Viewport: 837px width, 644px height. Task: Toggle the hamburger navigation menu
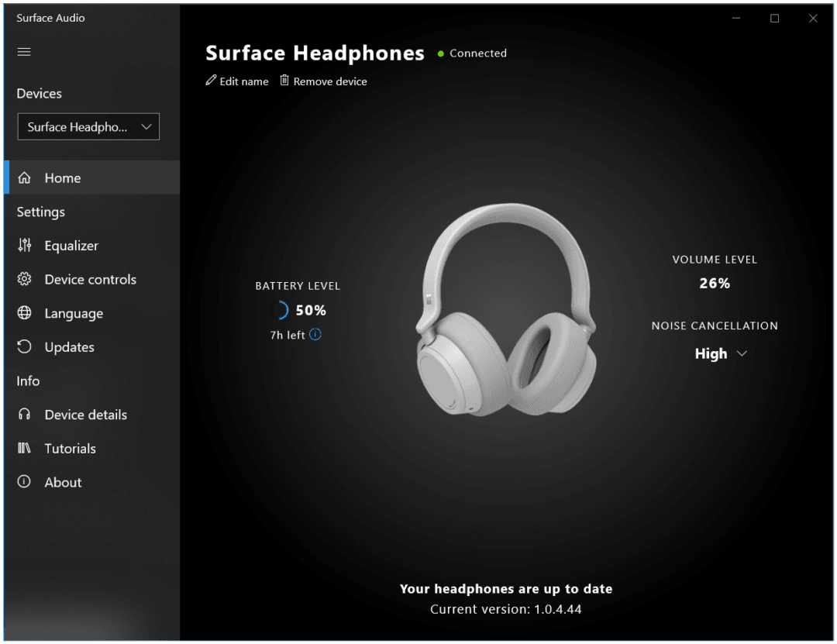[x=23, y=51]
